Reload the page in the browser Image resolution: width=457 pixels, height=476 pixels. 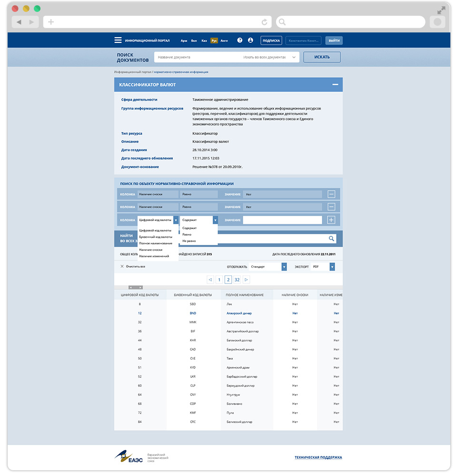coord(264,22)
